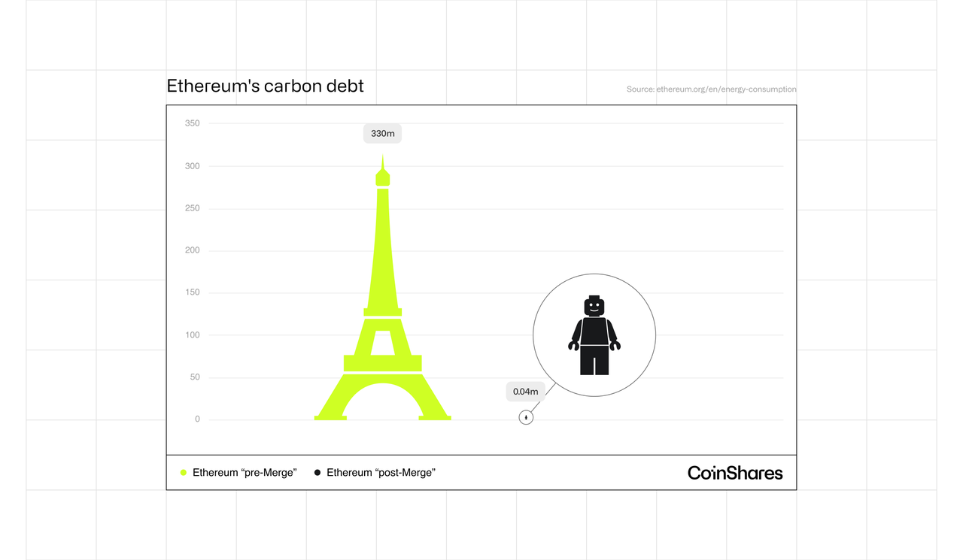
Task: Click the 50 axis label
Action: [195, 377]
